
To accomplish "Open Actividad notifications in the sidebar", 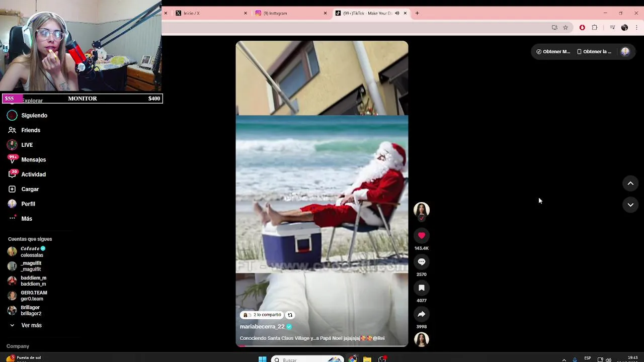I will coord(33,174).
